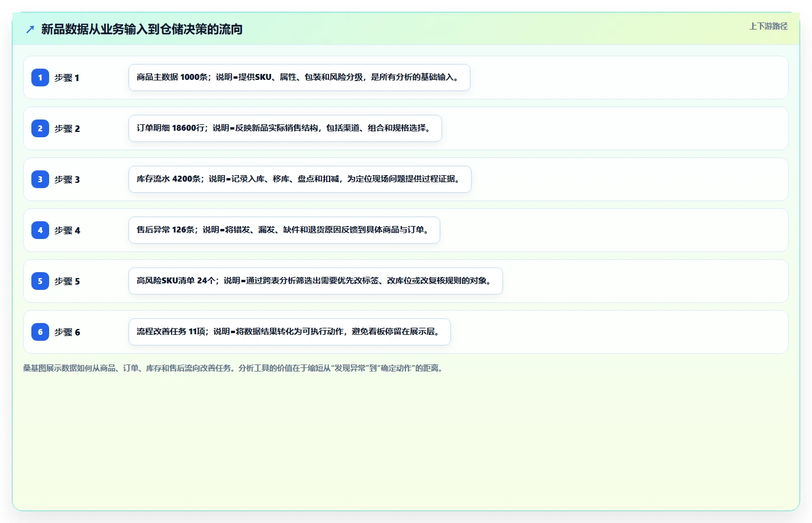Click the 步骤 3 label
The image size is (812, 523).
point(67,179)
